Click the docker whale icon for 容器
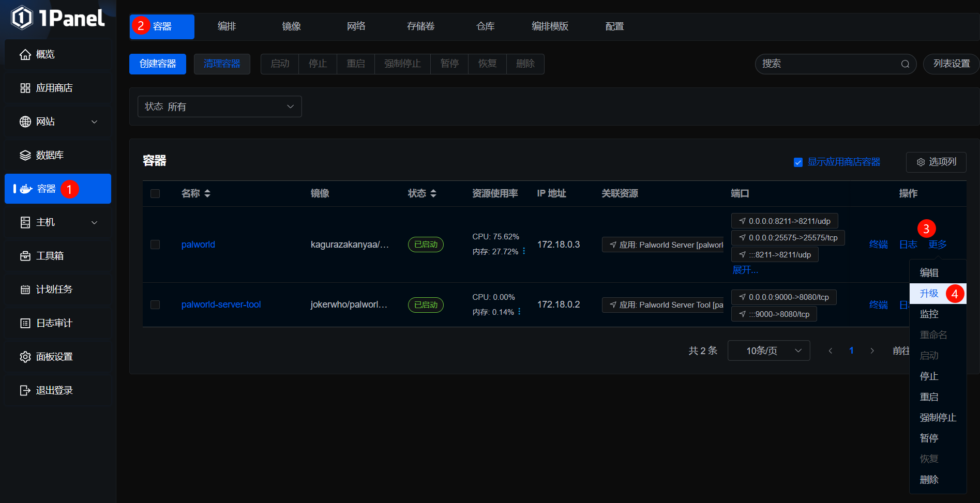 [x=26, y=189]
